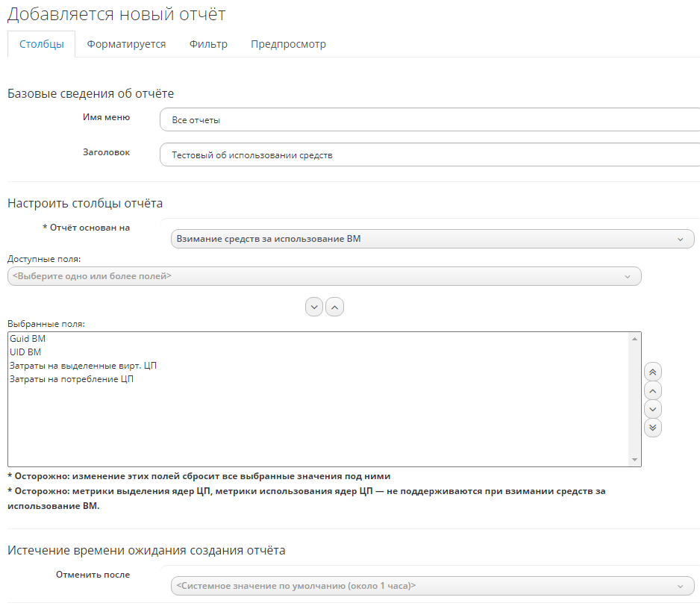Click the Имя меню input field
Image resolution: width=700 pixels, height=609 pixels.
click(429, 119)
